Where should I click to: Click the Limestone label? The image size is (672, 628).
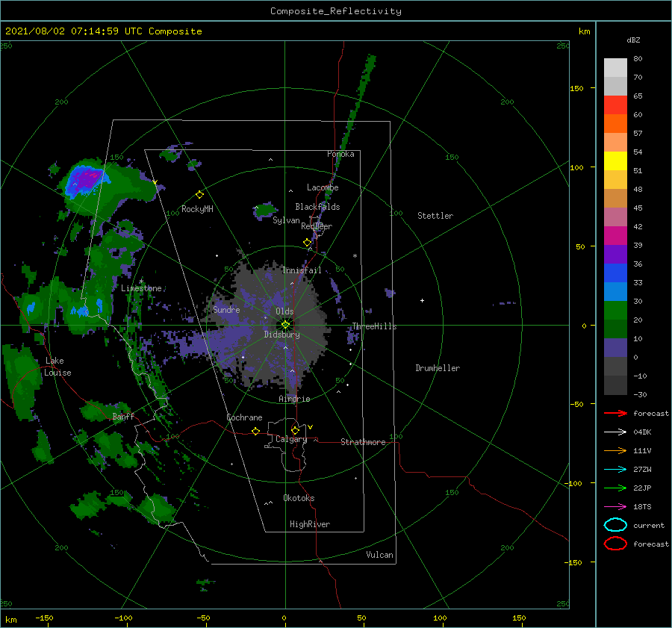point(141,288)
